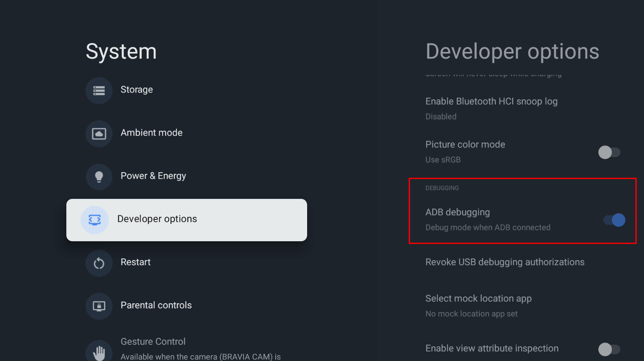Screen dimensions: 644x361
Task: Click the Restart circular arrow icon
Action: point(99,263)
